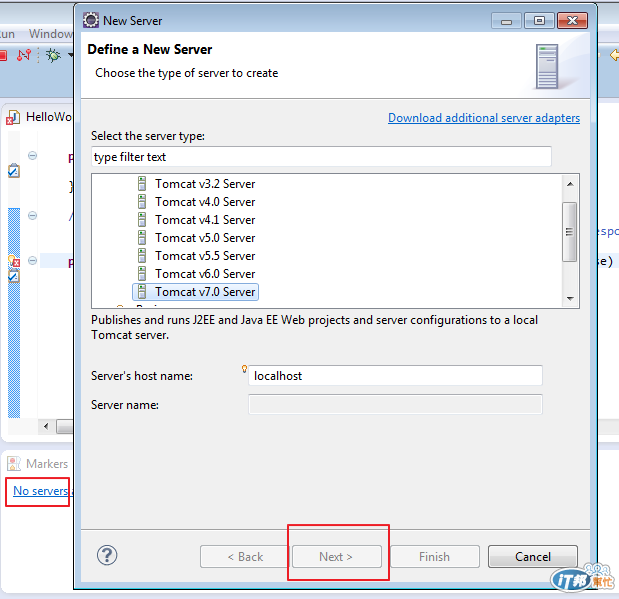Focus the type filter text field
This screenshot has height=599, width=619.
321,157
